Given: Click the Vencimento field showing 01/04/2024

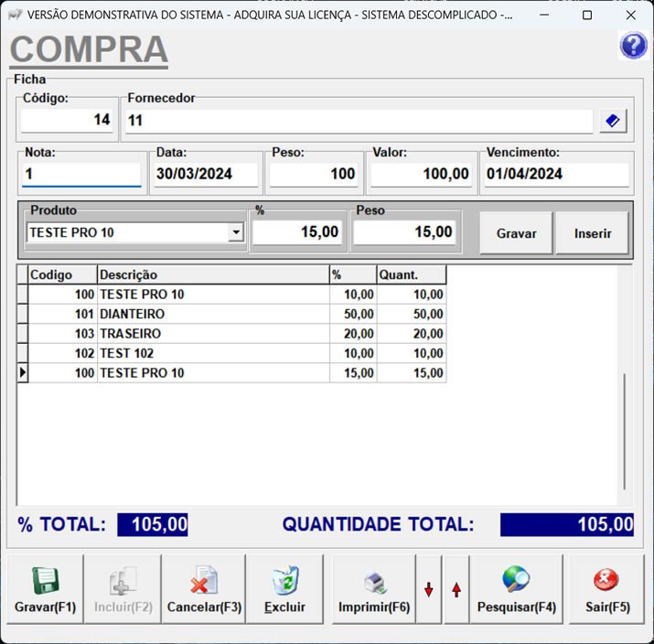Looking at the screenshot, I should click(556, 174).
